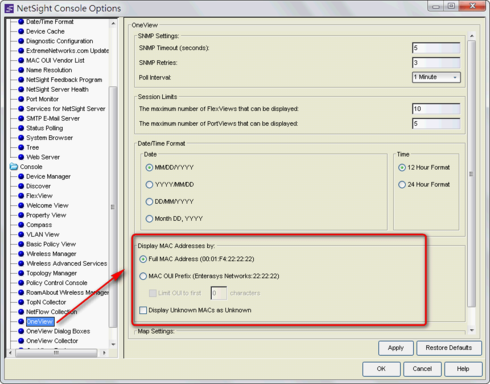This screenshot has width=490, height=384.
Task: Click the Console folder icon
Action: tap(14, 167)
